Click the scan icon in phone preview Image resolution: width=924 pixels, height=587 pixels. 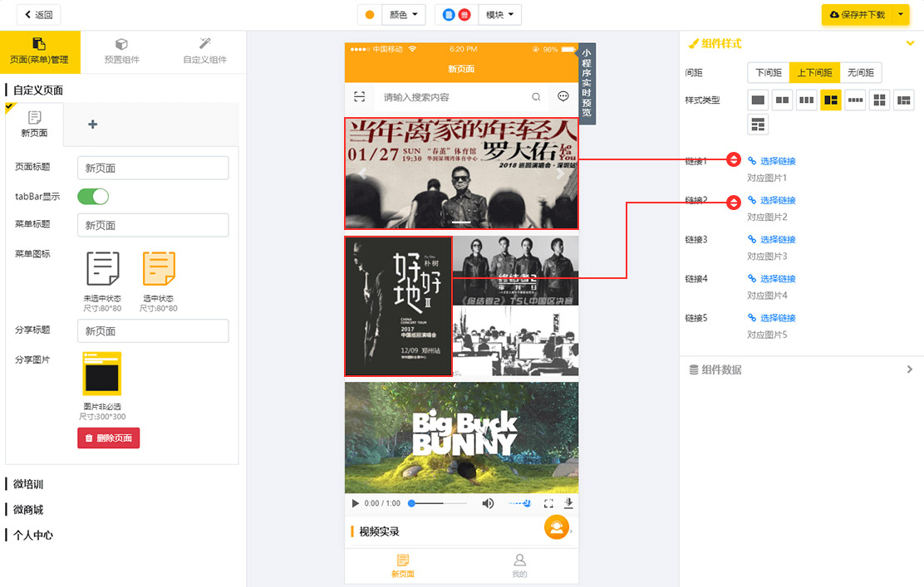tap(360, 96)
